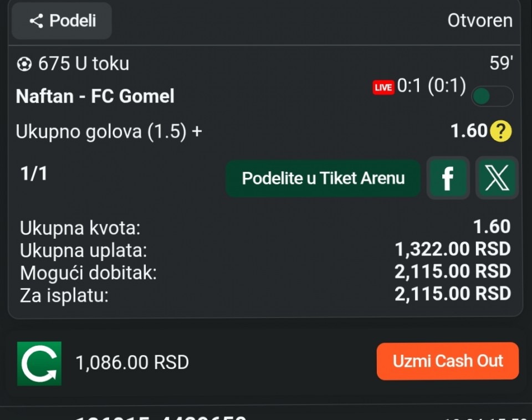Open the yellow question mark help icon
This screenshot has height=420, width=532.
pos(501,131)
